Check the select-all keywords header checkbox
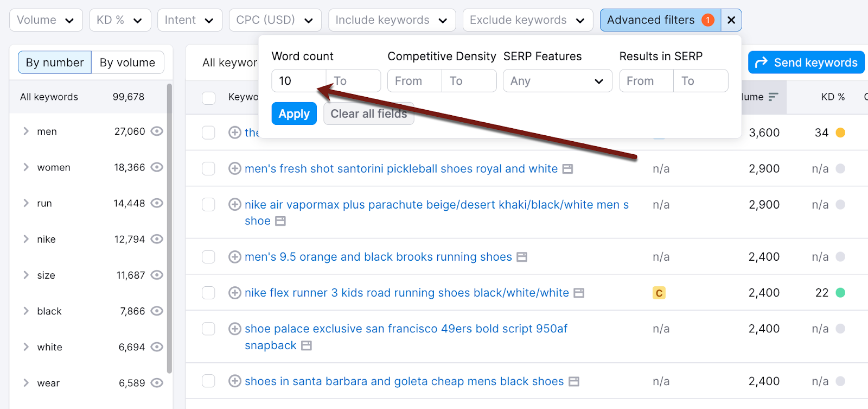The width and height of the screenshot is (868, 409). (209, 98)
